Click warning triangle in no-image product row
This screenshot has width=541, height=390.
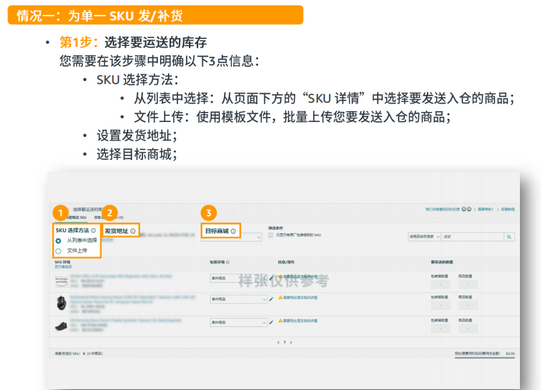tap(281, 276)
